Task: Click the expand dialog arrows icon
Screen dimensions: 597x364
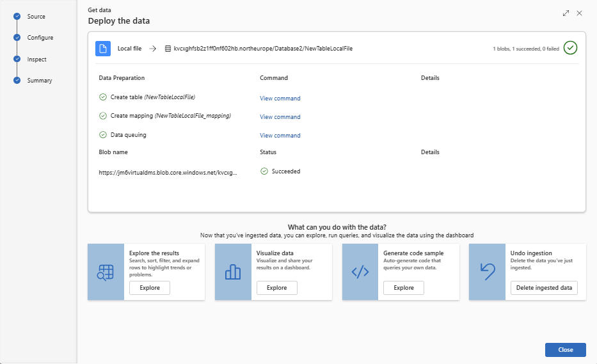Action: [x=566, y=13]
